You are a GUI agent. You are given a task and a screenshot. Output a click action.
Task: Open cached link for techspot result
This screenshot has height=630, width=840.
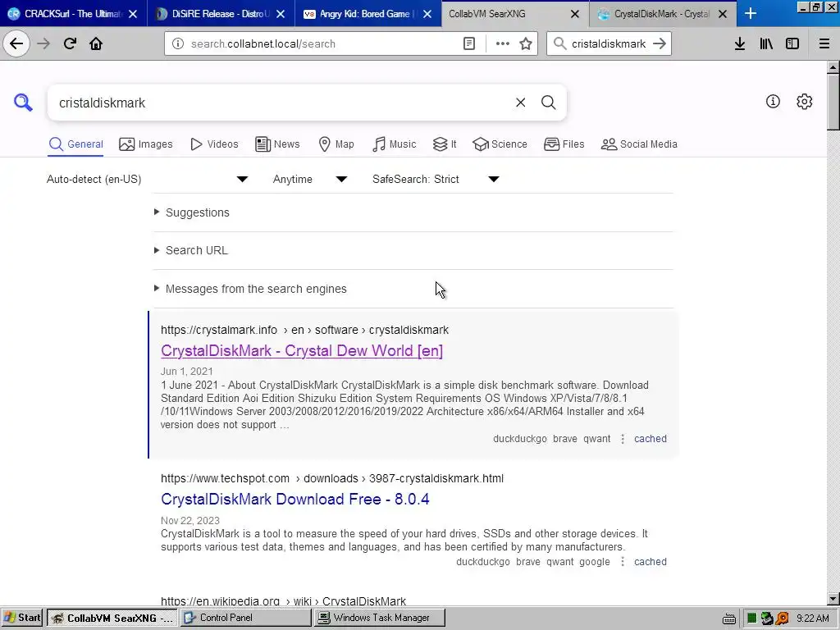651,561
